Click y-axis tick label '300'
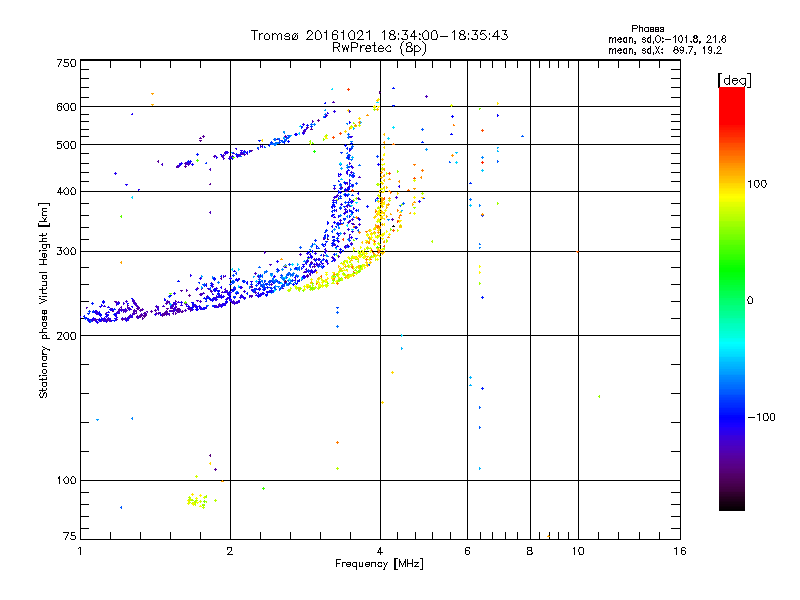 [x=67, y=251]
